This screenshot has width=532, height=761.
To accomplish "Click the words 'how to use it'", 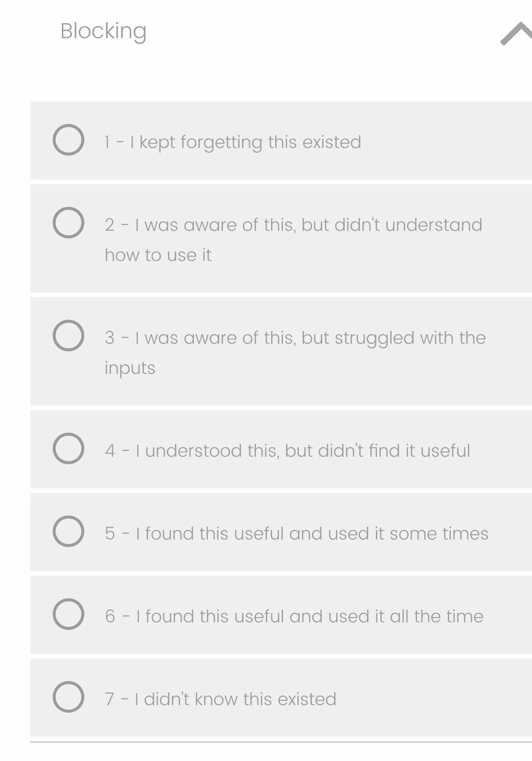I will tap(158, 255).
